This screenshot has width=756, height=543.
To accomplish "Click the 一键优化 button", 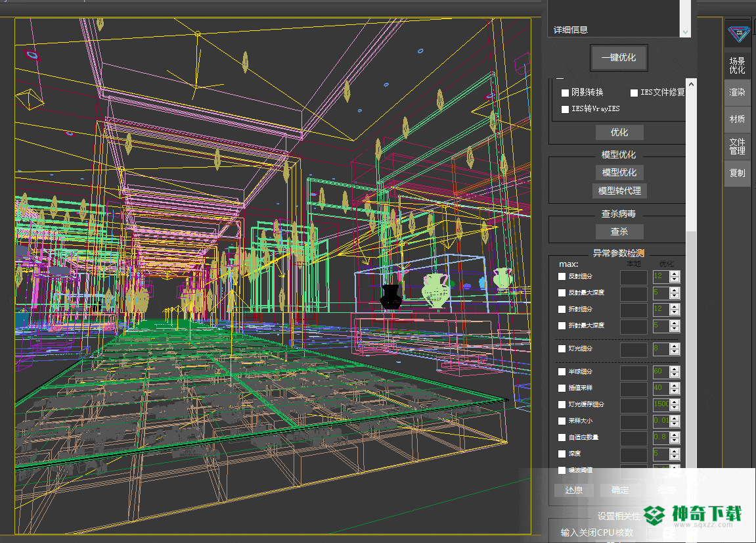I will [619, 57].
